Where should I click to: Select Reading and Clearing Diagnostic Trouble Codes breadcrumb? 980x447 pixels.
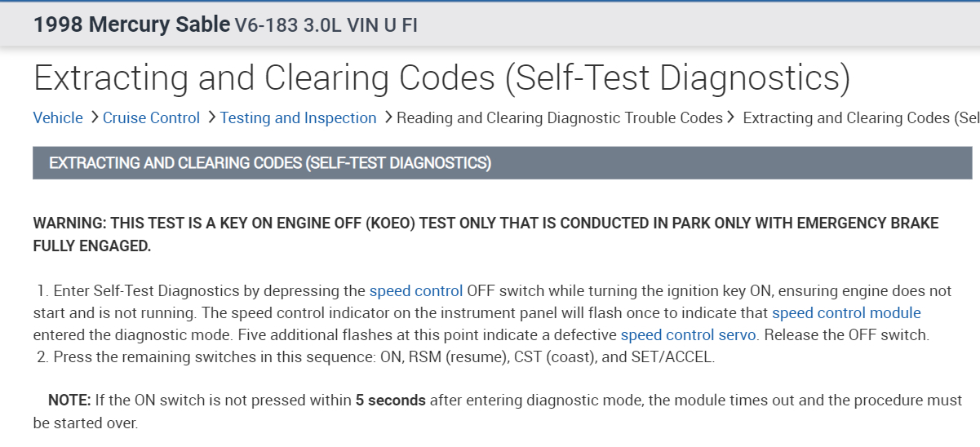(x=559, y=118)
